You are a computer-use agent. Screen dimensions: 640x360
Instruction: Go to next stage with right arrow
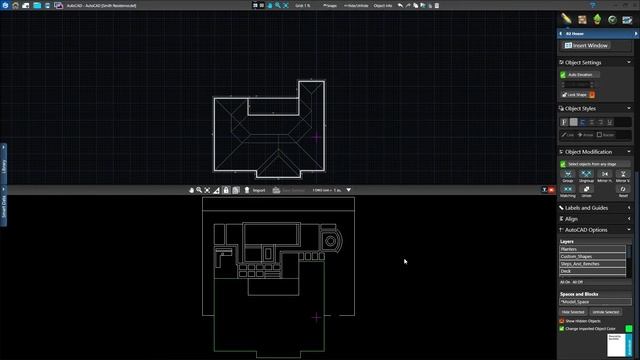coord(636,33)
